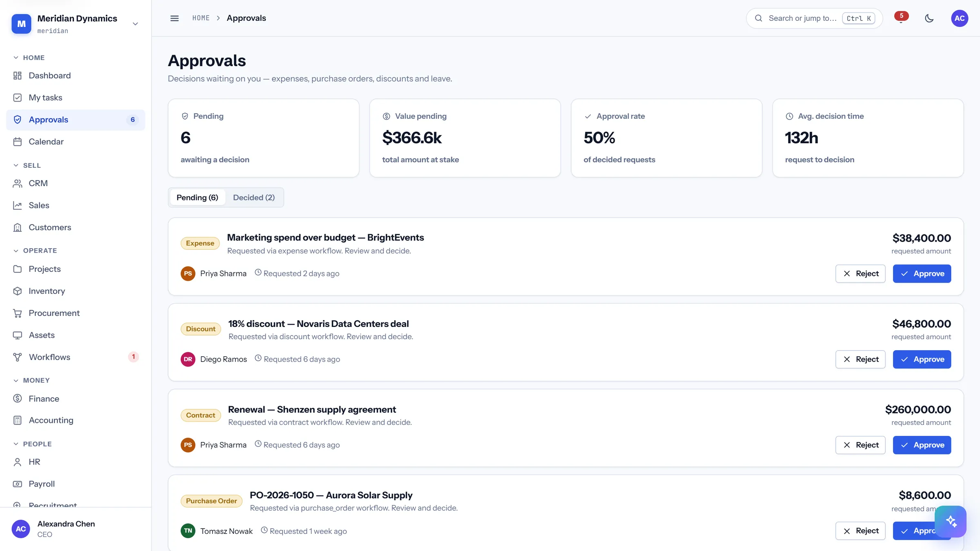Open notifications bell with 5 badge

point(901,18)
